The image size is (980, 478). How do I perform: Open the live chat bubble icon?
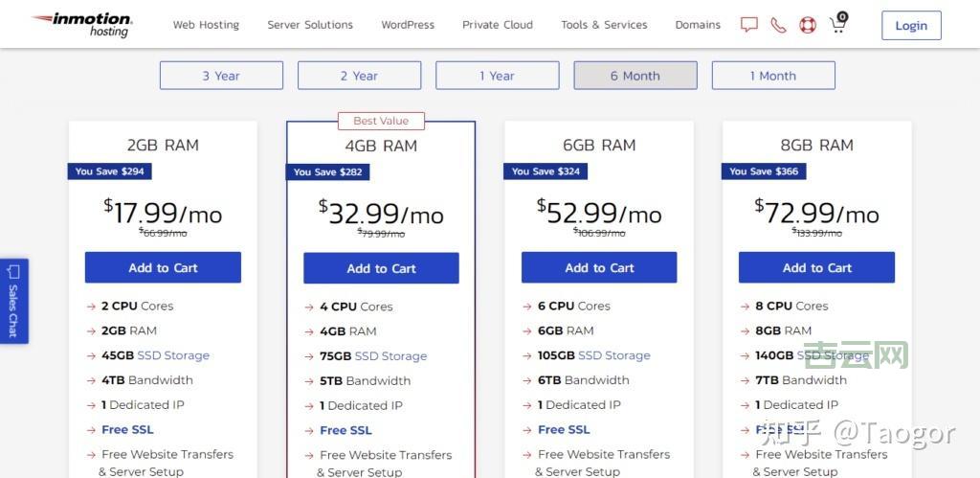click(749, 25)
